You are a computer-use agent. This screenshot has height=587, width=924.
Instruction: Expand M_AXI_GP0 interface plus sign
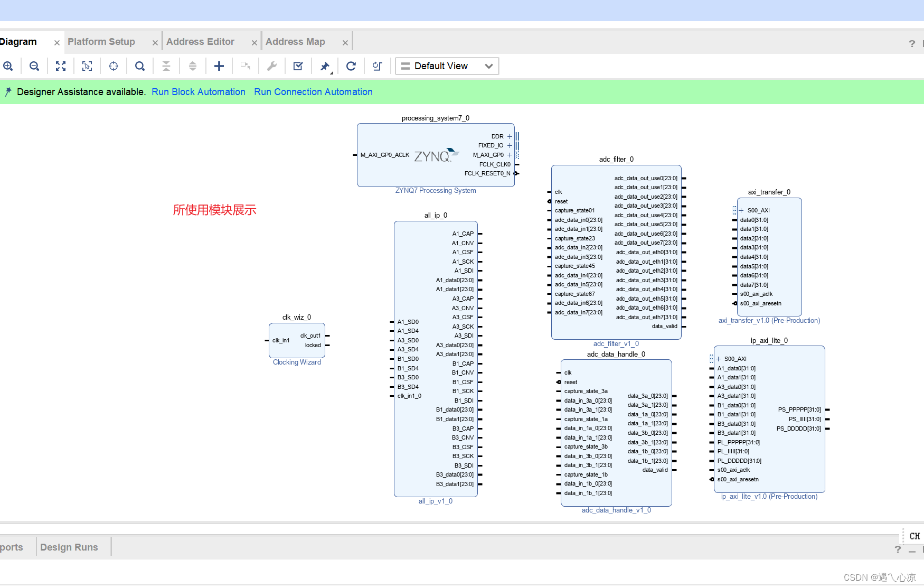pos(510,155)
